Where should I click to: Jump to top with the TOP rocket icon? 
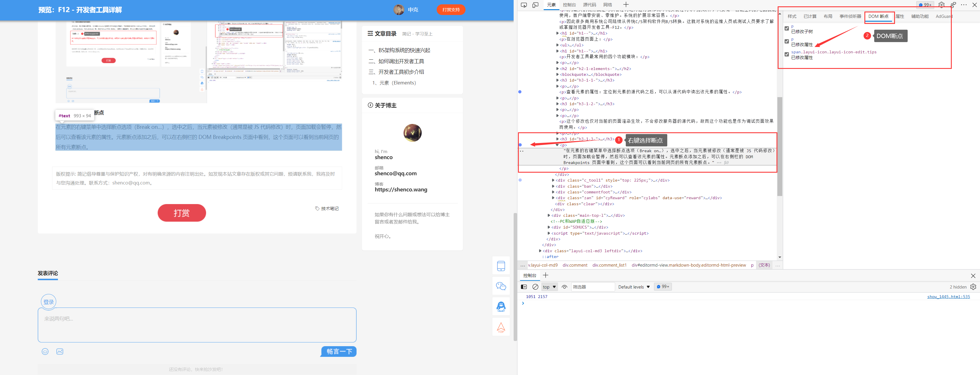point(501,327)
